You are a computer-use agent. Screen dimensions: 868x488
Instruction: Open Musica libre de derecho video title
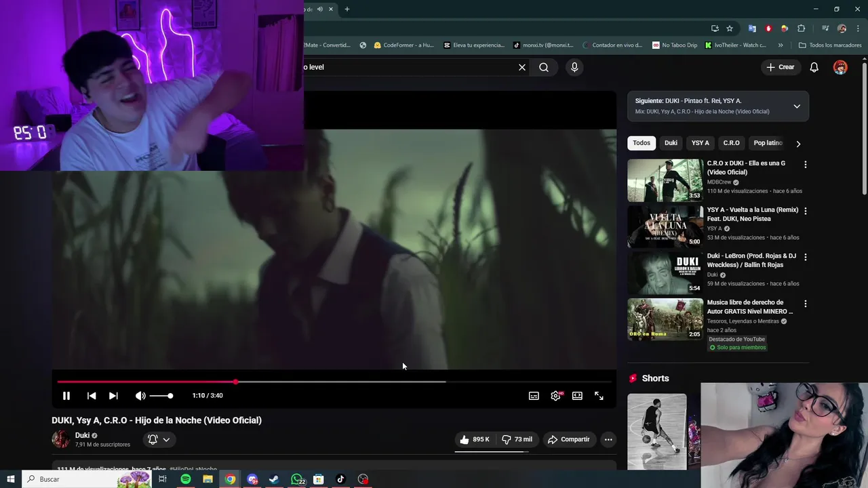[x=750, y=307]
